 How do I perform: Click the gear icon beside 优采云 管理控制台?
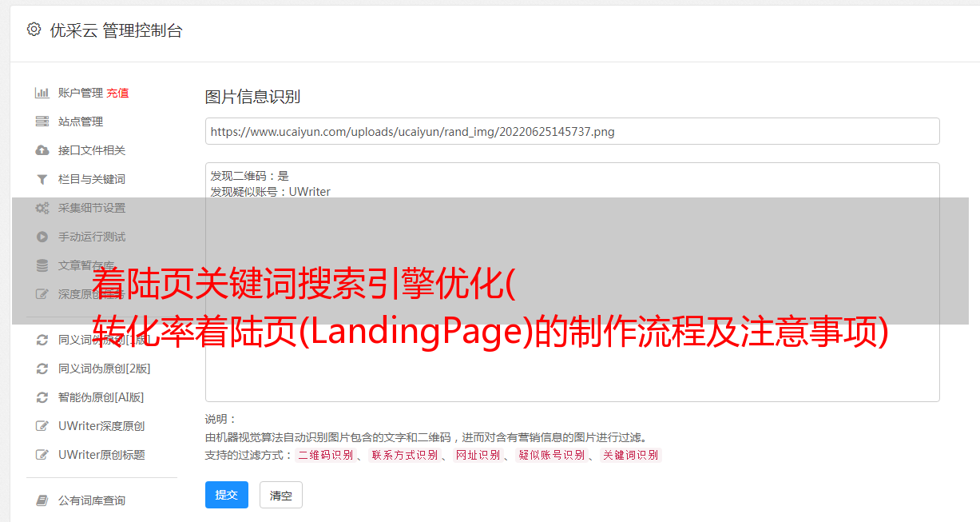[34, 30]
